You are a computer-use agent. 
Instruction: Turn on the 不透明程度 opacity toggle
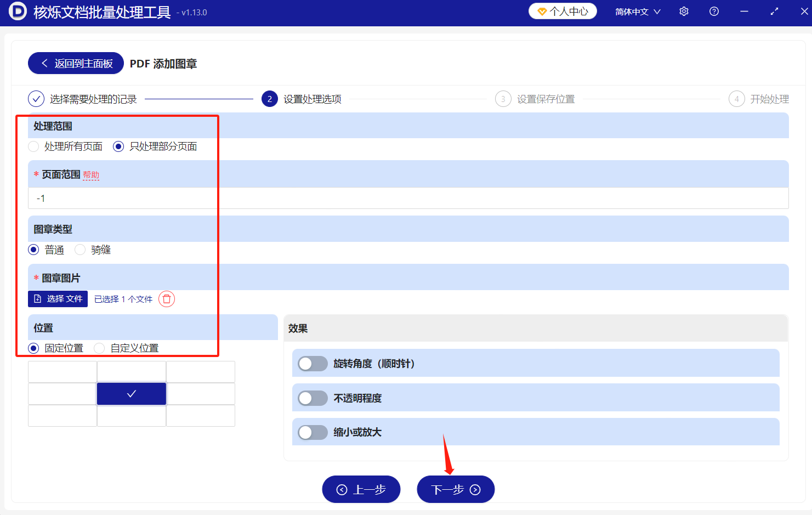click(313, 398)
